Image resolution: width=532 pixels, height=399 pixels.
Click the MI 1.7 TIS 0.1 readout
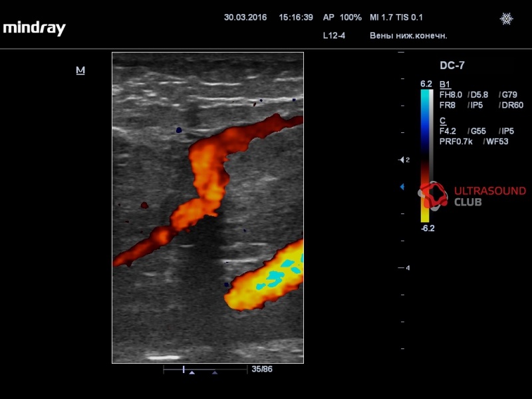[396, 17]
